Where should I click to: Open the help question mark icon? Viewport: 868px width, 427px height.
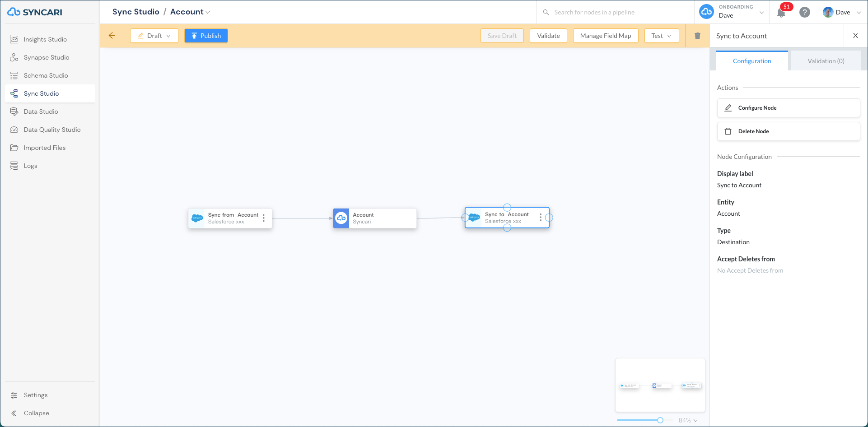click(x=804, y=12)
